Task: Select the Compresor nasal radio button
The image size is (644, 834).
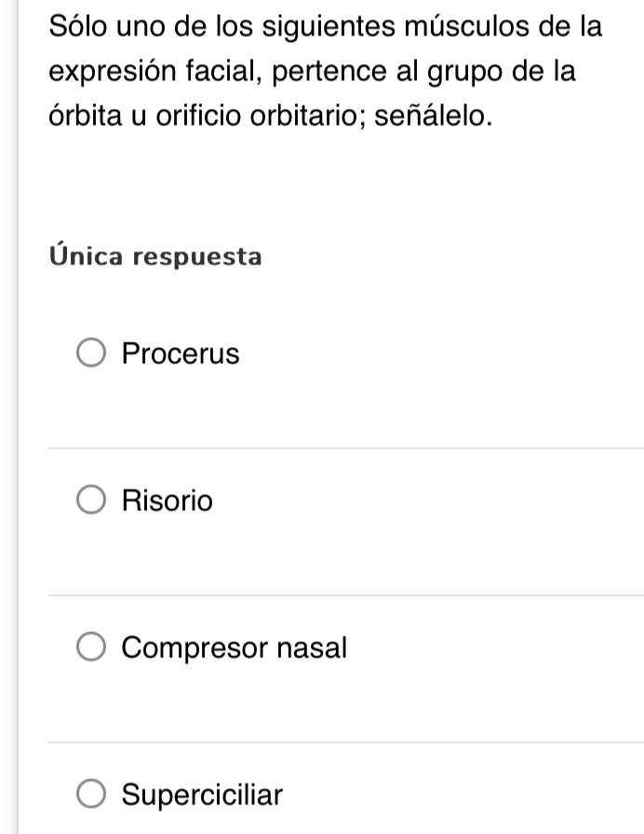Action: (92, 648)
